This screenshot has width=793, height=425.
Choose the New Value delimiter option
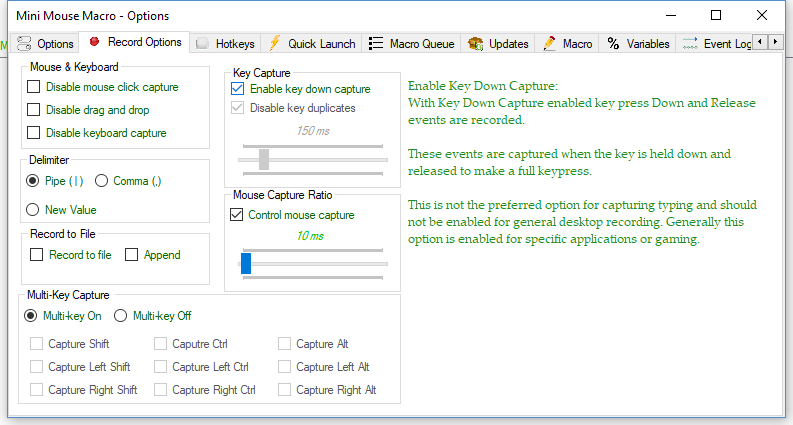pos(32,209)
